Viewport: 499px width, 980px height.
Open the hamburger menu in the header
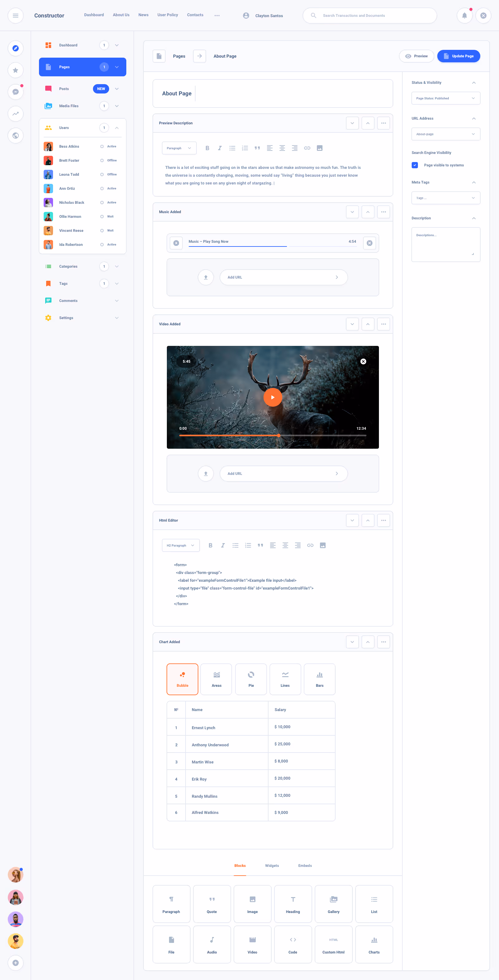point(16,16)
